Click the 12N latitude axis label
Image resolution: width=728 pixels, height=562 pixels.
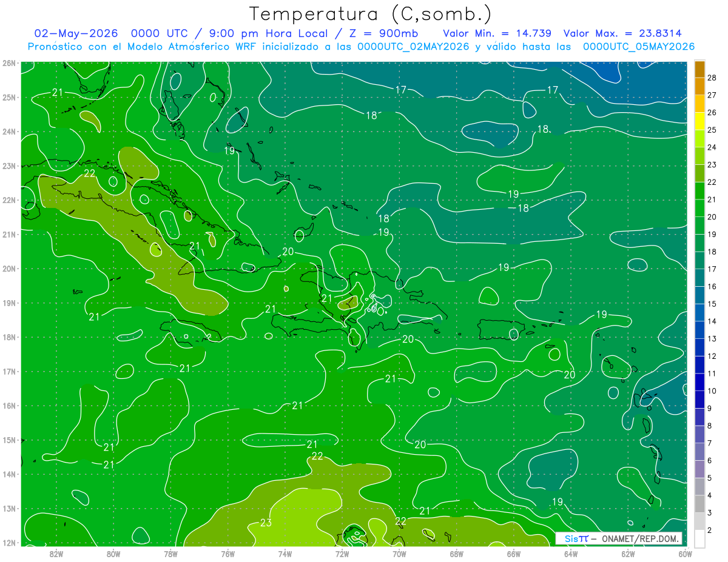click(8, 543)
